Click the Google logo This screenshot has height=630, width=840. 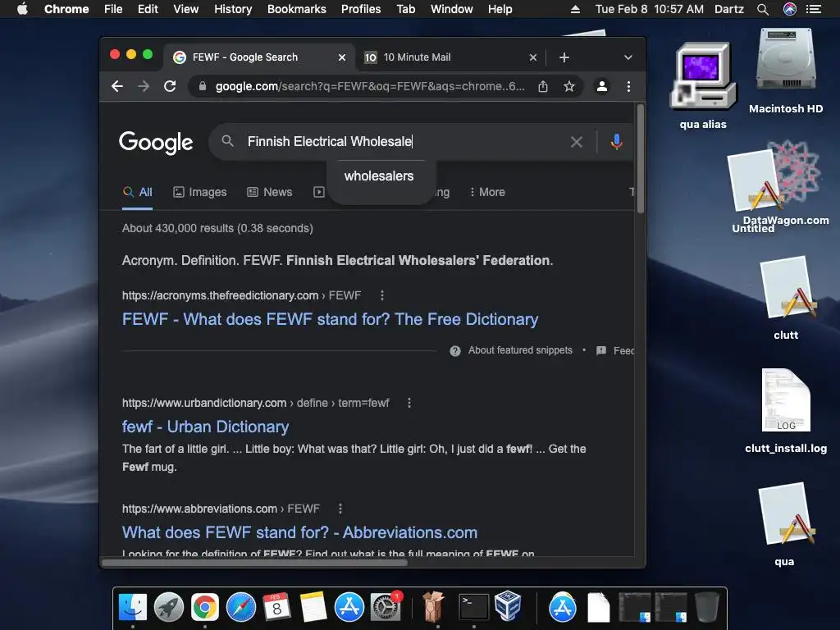(156, 142)
